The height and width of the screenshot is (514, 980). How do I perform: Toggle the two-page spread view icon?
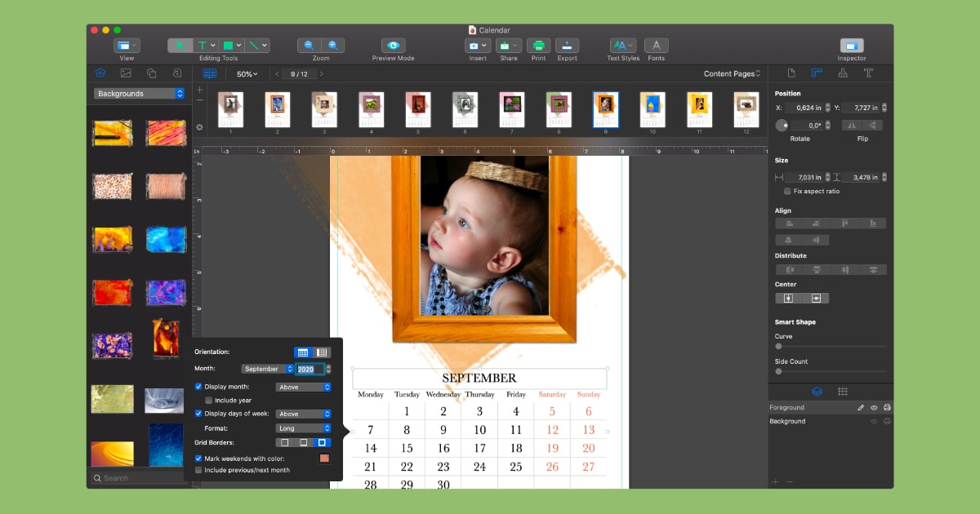pos(210,73)
